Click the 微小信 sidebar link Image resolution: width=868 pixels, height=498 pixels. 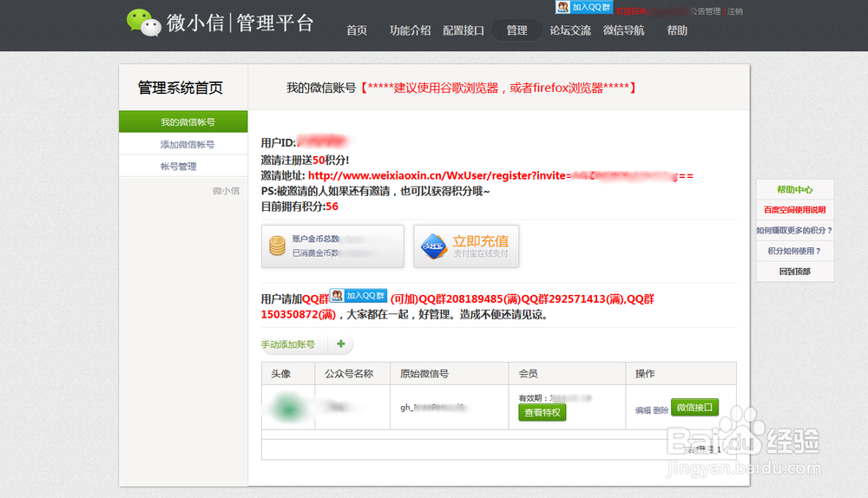(226, 191)
